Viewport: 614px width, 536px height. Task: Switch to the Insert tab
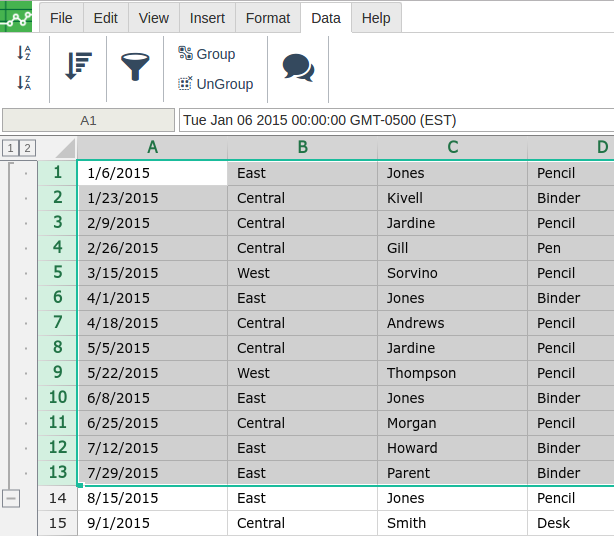point(207,18)
